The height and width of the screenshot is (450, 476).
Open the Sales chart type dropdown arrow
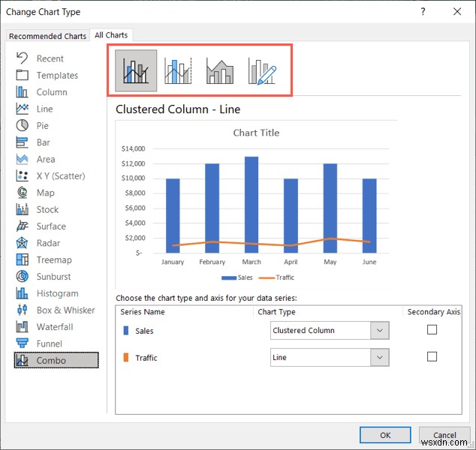(x=379, y=330)
